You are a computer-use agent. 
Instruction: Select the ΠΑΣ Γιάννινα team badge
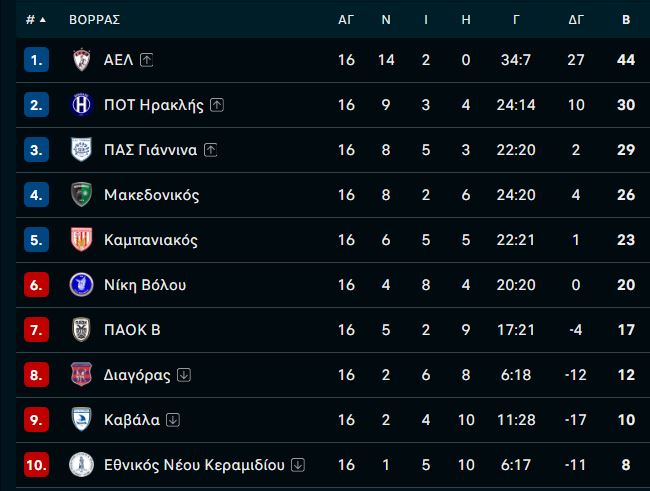click(x=81, y=149)
